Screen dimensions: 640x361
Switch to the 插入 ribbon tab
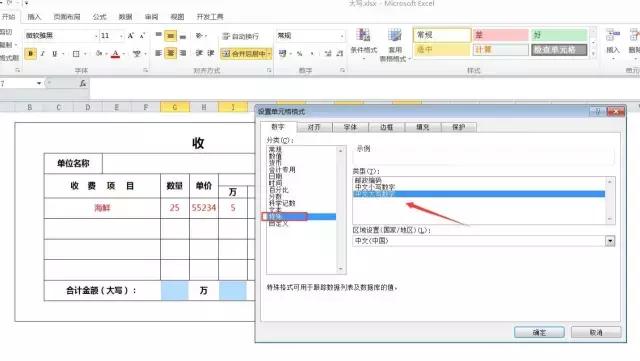tap(34, 17)
